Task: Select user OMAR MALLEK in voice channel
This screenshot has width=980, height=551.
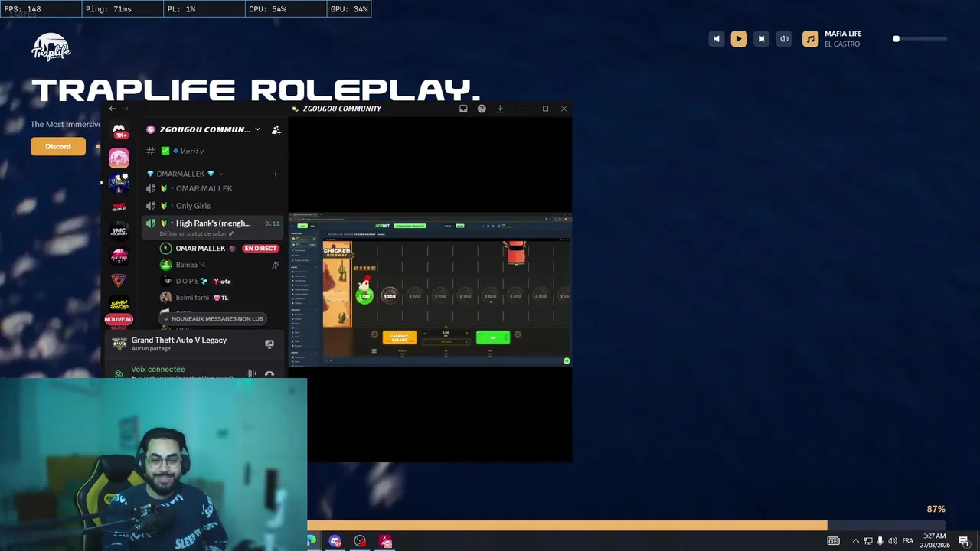Action: point(201,248)
